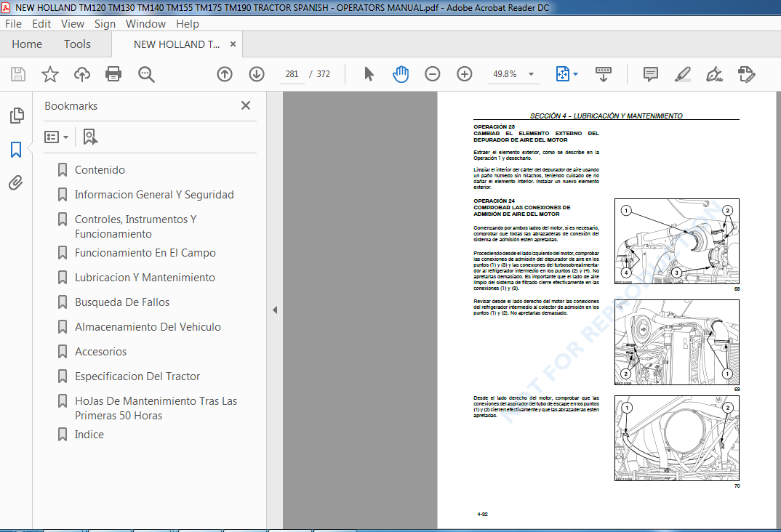Open the Indice bookmark
This screenshot has height=532, width=781.
pyautogui.click(x=89, y=435)
